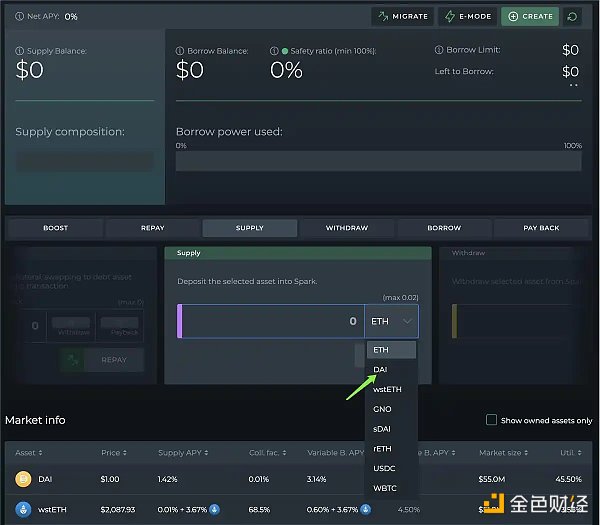Click the Safety ratio info icon
Image resolution: width=600 pixels, height=525 pixels.
click(x=274, y=51)
